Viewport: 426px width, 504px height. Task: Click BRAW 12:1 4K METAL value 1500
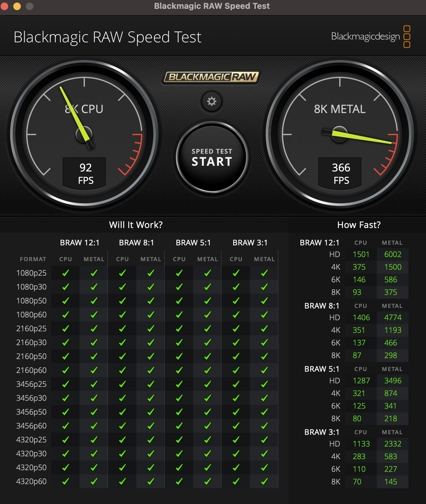pyautogui.click(x=393, y=267)
